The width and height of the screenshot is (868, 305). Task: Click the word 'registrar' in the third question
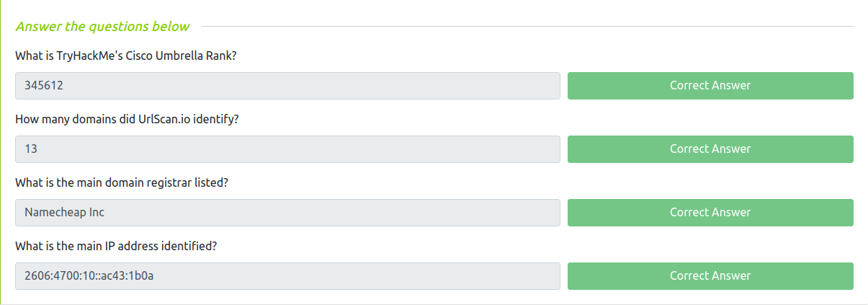164,183
